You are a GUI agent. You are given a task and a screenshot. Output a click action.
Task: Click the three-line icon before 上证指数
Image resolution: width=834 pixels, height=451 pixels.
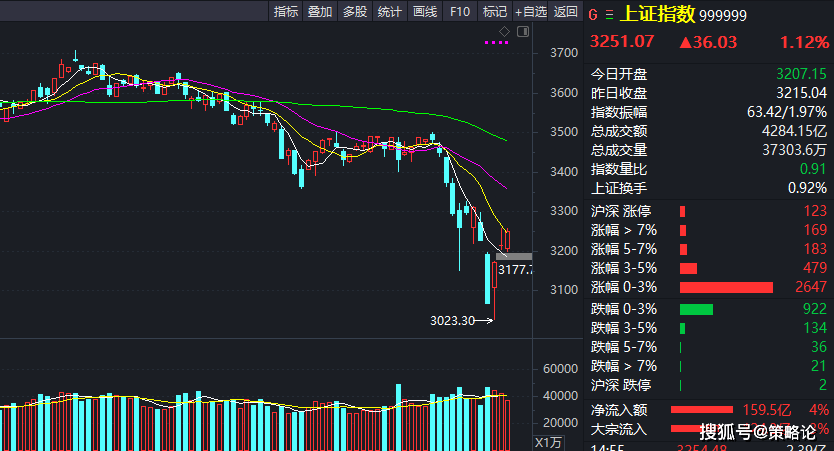[610, 14]
